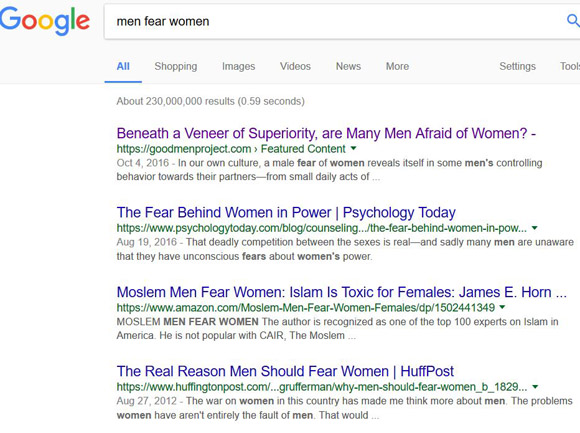
Task: Expand dropdown arrow beside amazon.com URL
Action: (x=502, y=307)
